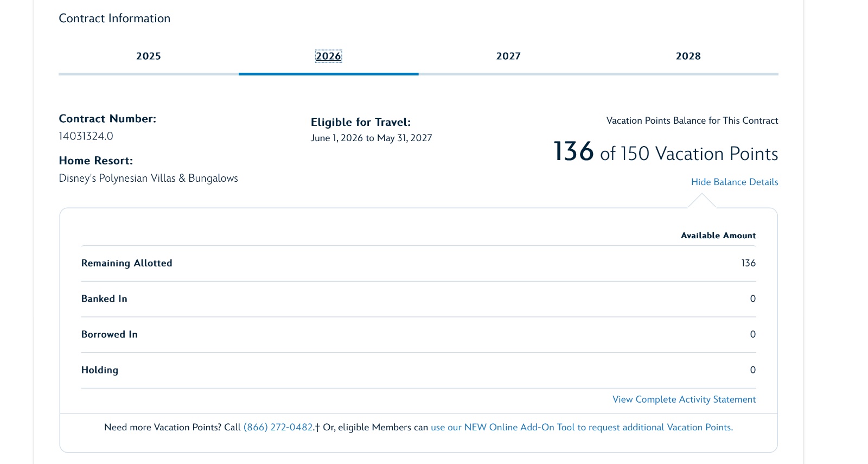The image size is (868, 464).
Task: Click the Banked In row label
Action: tap(104, 299)
